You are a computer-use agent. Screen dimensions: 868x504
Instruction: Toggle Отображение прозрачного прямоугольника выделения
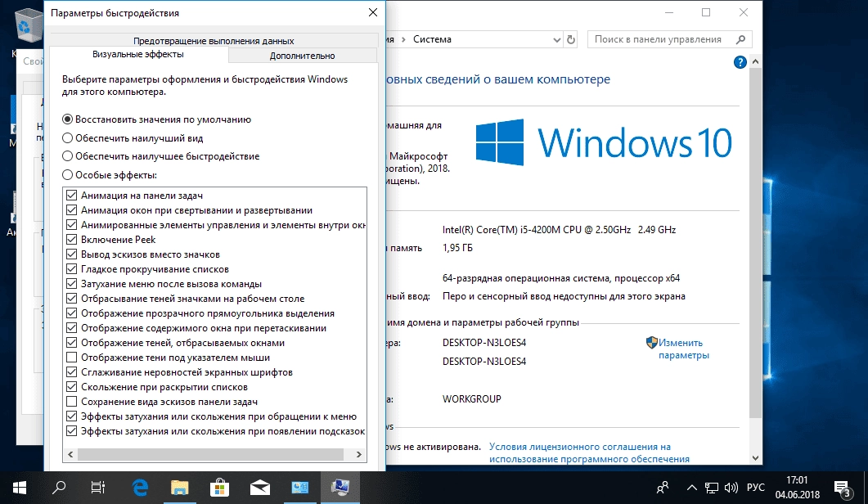[71, 313]
